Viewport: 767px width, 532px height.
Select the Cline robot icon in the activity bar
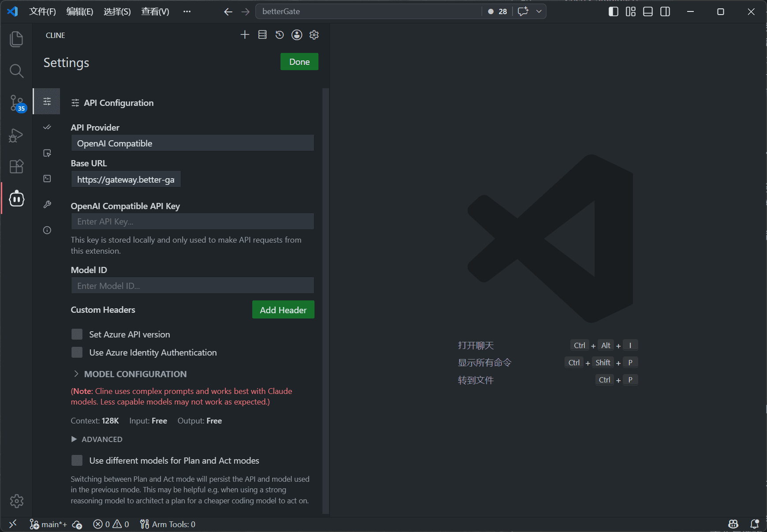16,199
